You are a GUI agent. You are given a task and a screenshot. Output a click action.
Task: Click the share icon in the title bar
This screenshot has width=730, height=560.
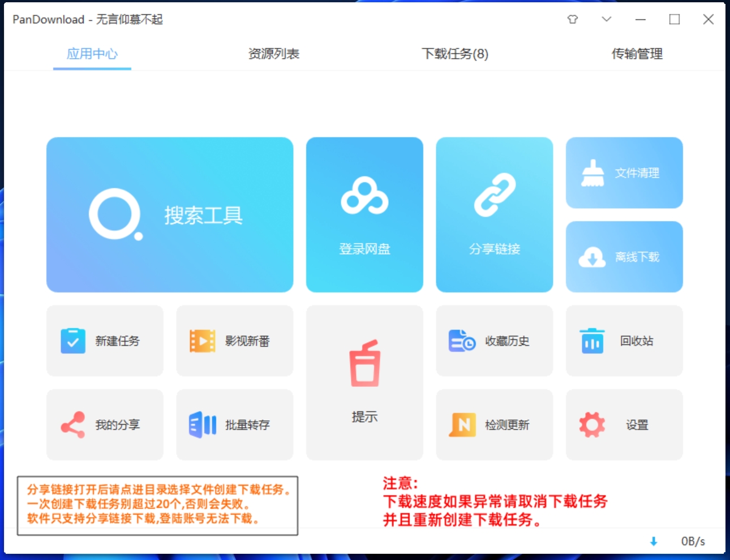coord(573,19)
